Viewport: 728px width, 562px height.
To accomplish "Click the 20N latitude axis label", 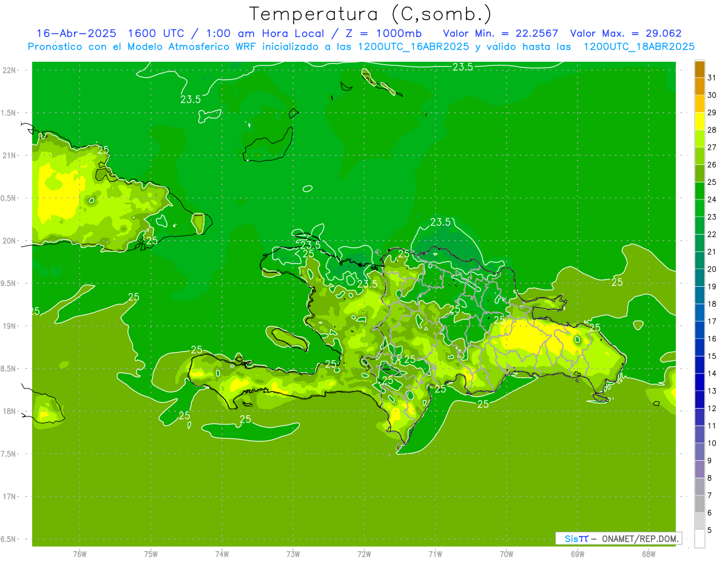I will point(9,241).
